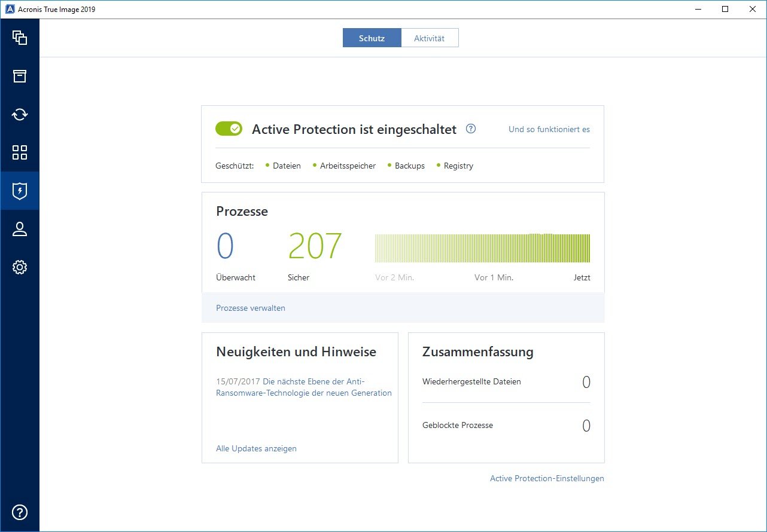Open the Tools grid in the sidebar
767x532 pixels.
pos(20,152)
